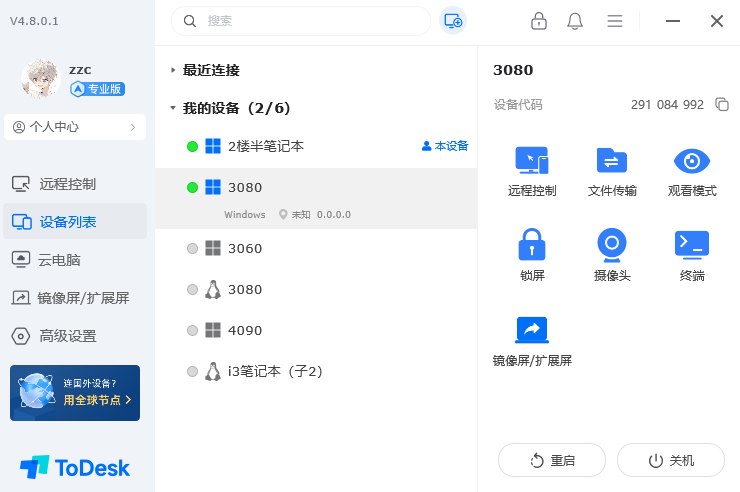The height and width of the screenshot is (492, 740).
Task: Click the 重启 restart button
Action: [552, 460]
